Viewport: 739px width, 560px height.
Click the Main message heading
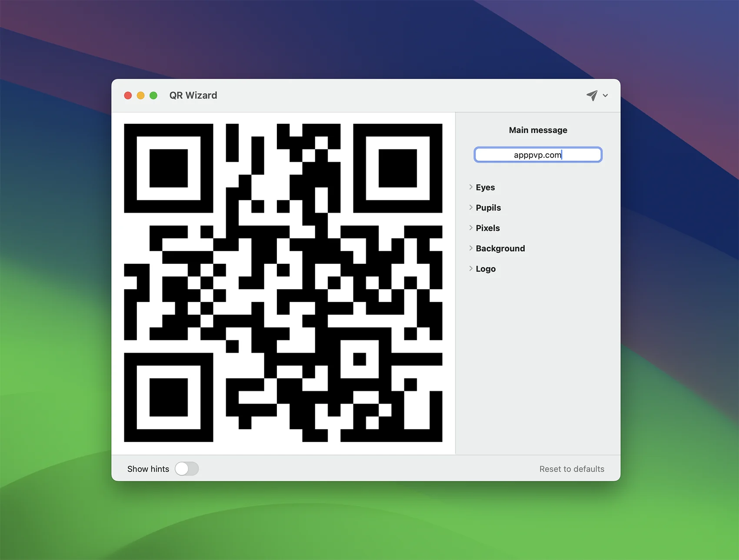point(538,130)
